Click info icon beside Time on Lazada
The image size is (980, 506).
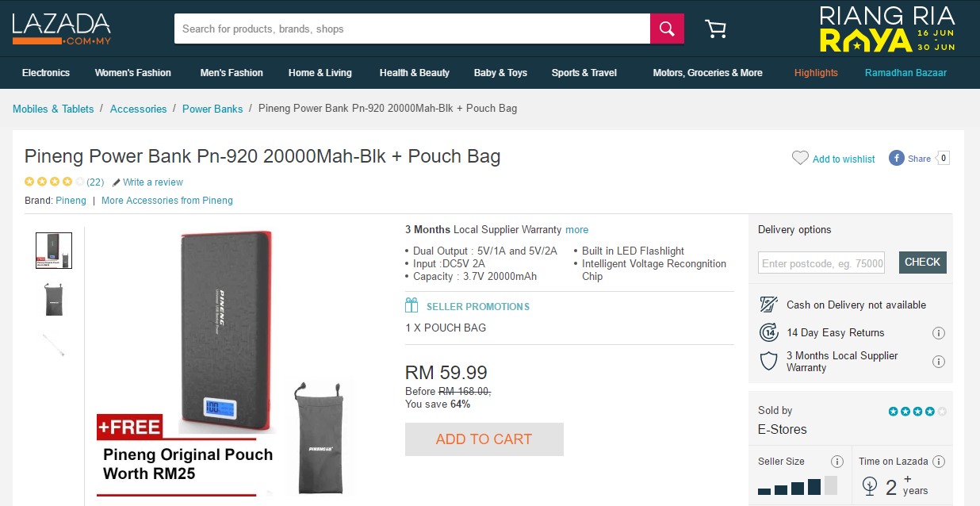939,462
